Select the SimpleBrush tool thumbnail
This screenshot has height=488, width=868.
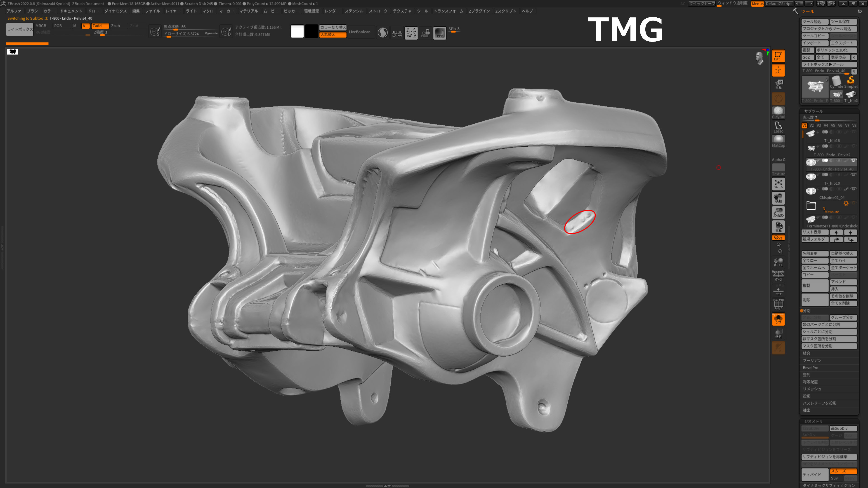(850, 82)
